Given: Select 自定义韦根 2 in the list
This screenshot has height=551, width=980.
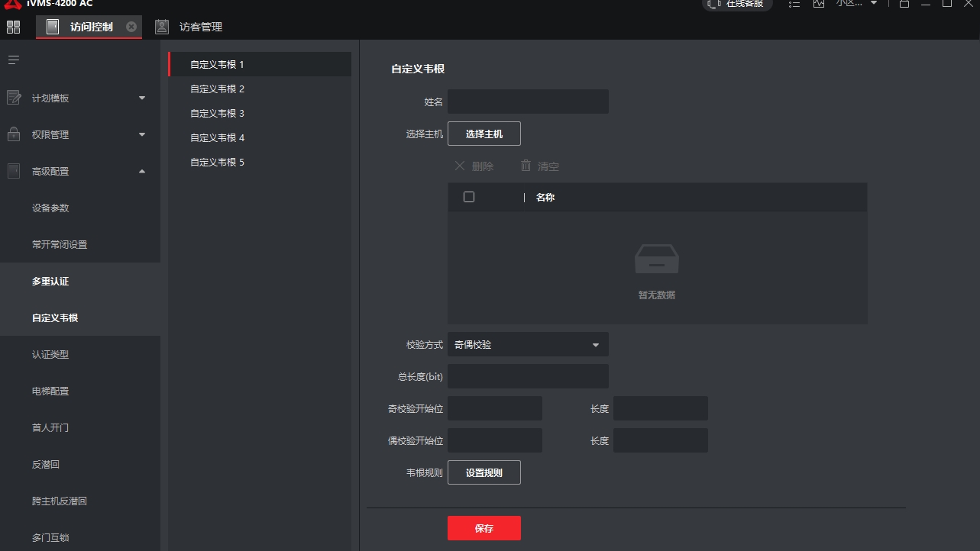Looking at the screenshot, I should click(260, 89).
